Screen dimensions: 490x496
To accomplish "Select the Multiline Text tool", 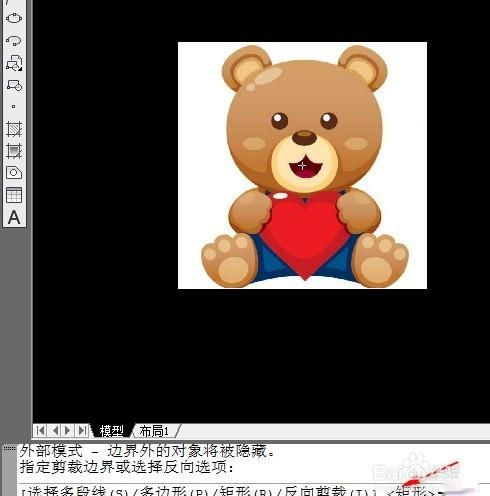I will click(x=14, y=217).
